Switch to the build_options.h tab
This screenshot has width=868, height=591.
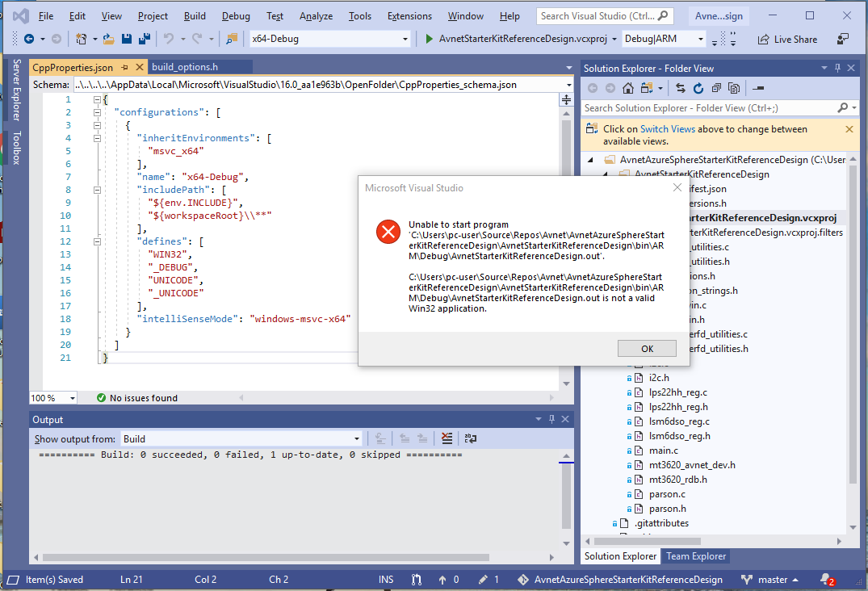tap(185, 68)
